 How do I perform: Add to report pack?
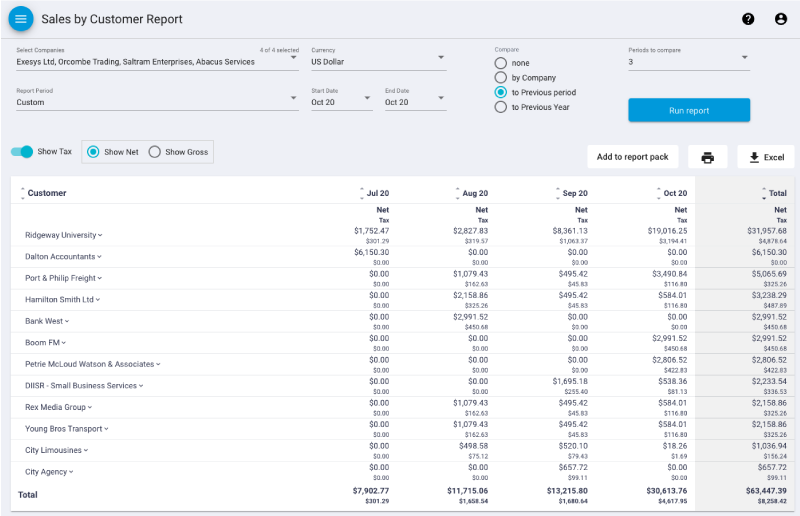633,157
